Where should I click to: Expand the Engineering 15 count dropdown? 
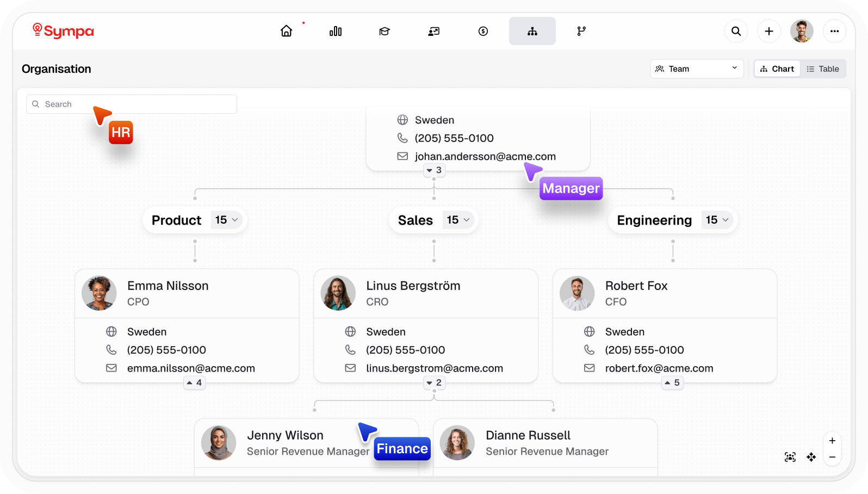717,220
